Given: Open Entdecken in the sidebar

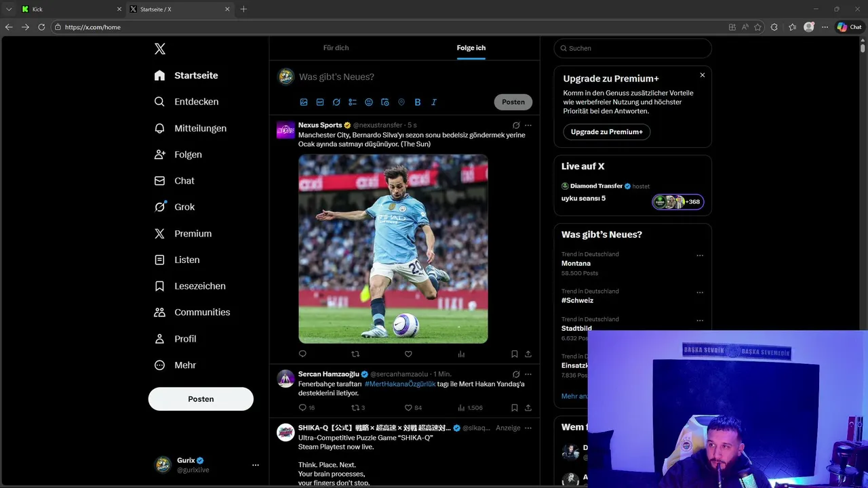Looking at the screenshot, I should 186,102.
